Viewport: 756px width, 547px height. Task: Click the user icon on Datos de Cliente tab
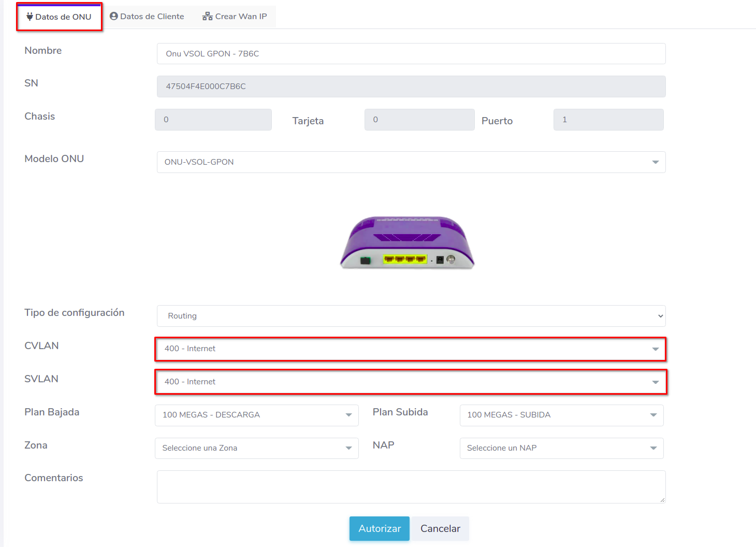pos(114,16)
